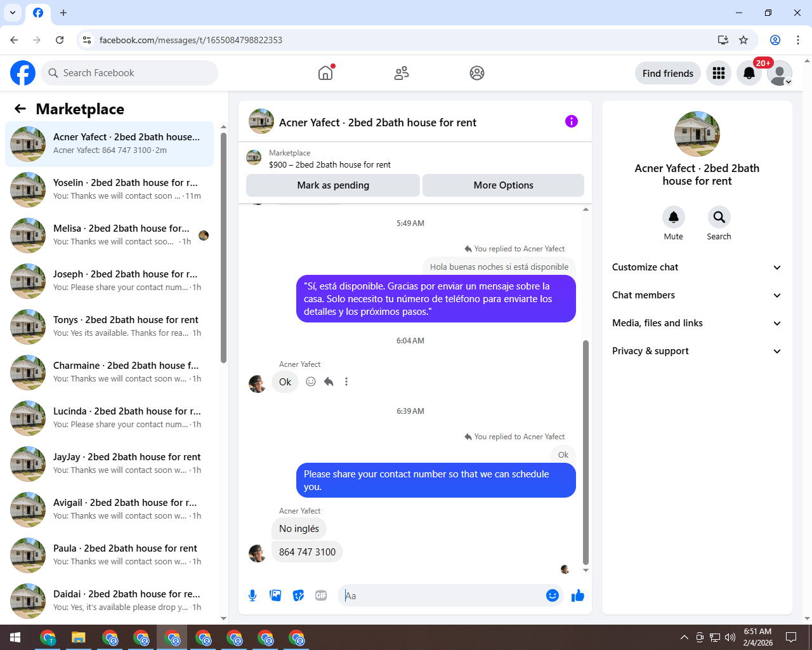Open the emoji picker in message box
The image size is (812, 650).
(x=553, y=595)
